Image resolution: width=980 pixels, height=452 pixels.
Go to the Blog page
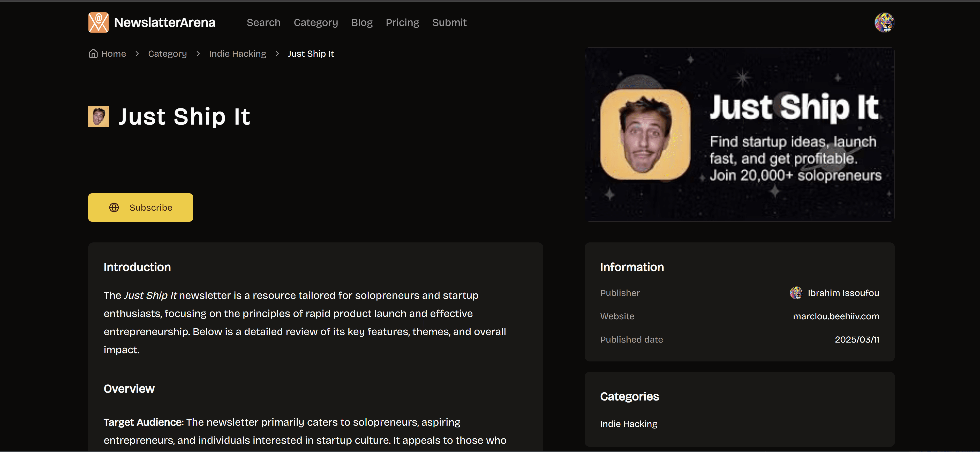(361, 23)
